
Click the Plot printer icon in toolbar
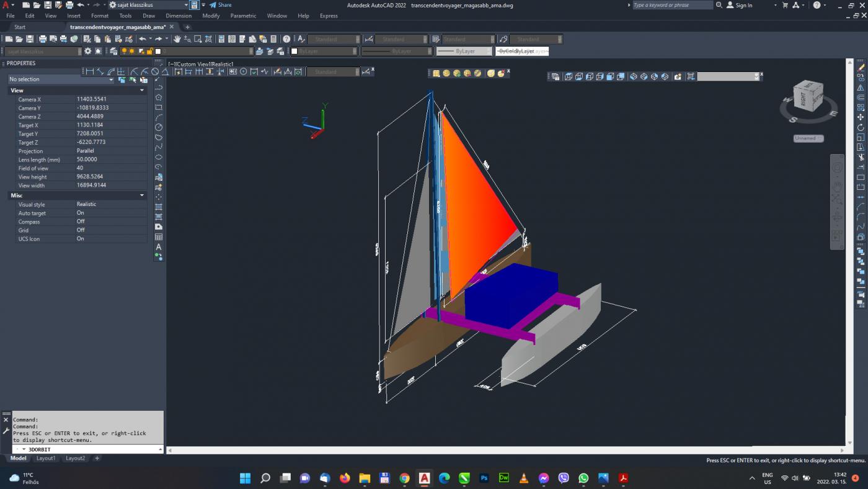pyautogui.click(x=43, y=39)
